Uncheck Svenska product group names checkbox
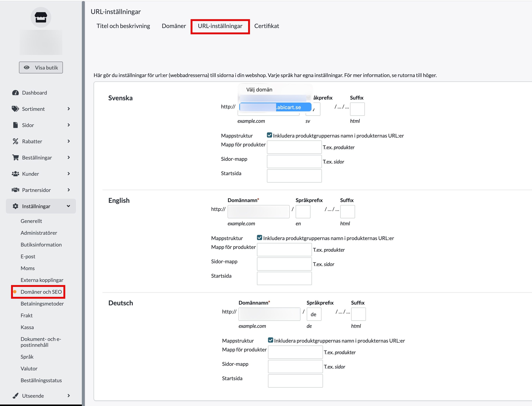 click(x=269, y=135)
